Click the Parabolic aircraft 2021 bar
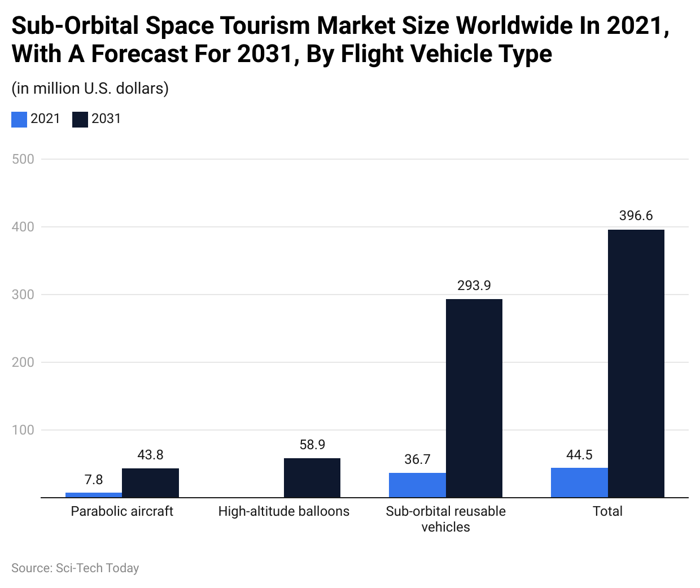 pyautogui.click(x=94, y=495)
